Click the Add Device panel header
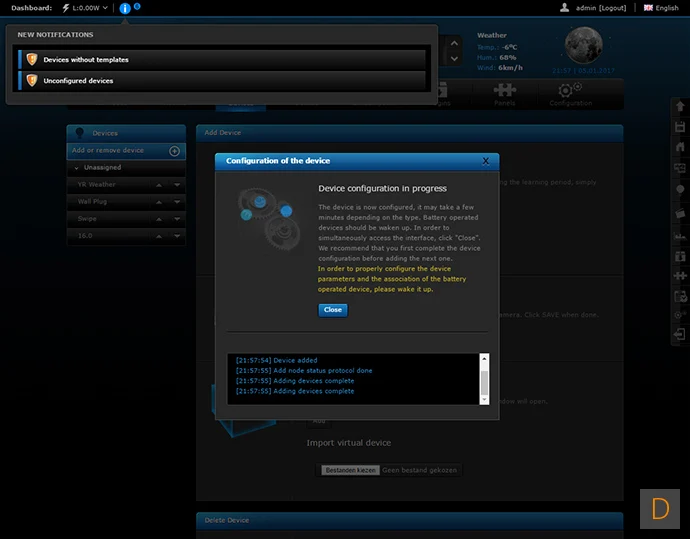The height and width of the screenshot is (539, 690). [410, 133]
